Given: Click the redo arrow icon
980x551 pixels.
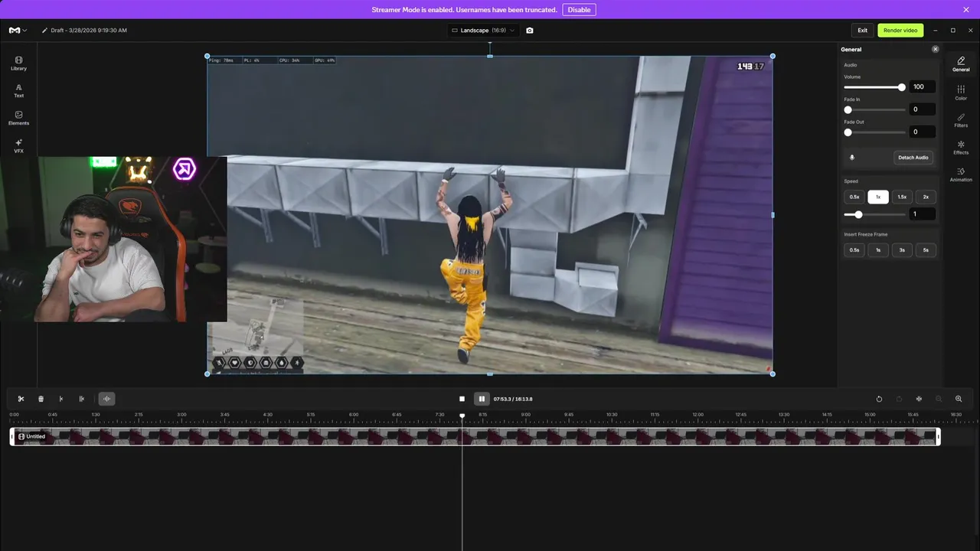Looking at the screenshot, I should pos(899,399).
